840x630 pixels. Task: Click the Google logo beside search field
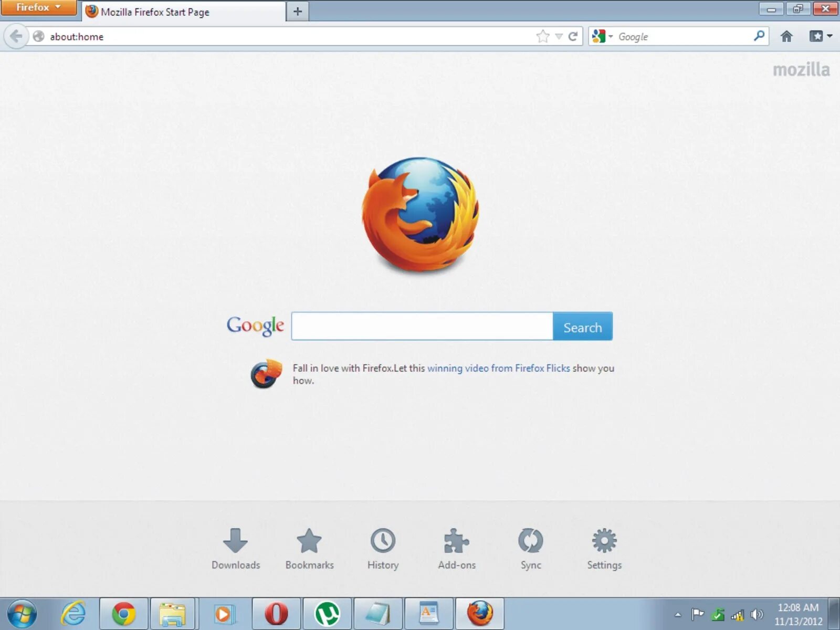click(x=256, y=325)
